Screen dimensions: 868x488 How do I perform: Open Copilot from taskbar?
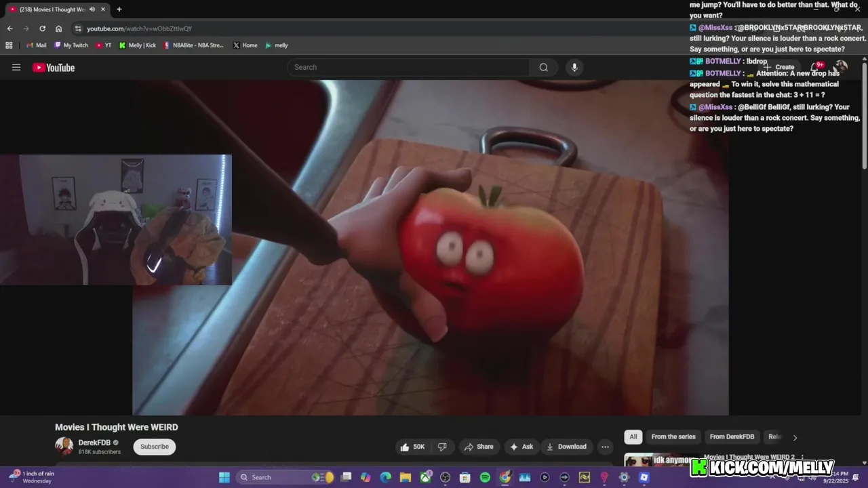[366, 477]
